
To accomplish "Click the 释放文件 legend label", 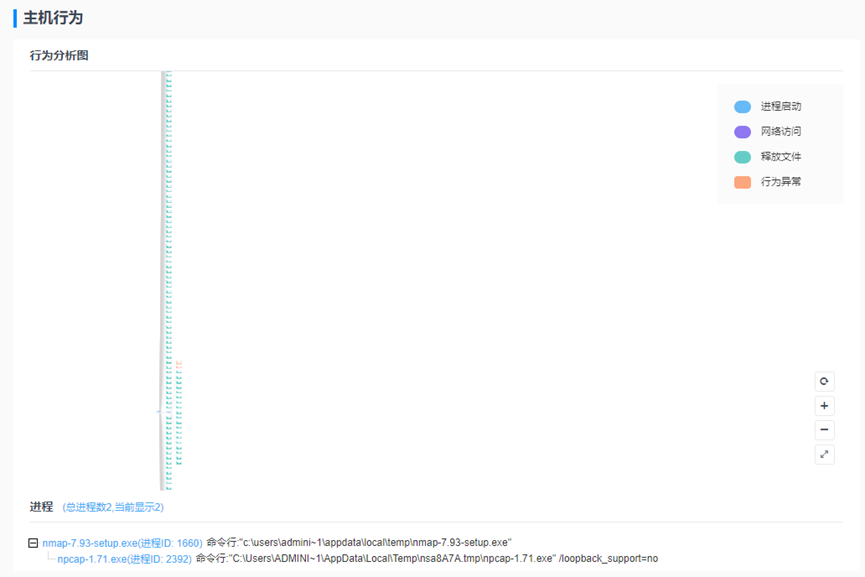I will 781,157.
